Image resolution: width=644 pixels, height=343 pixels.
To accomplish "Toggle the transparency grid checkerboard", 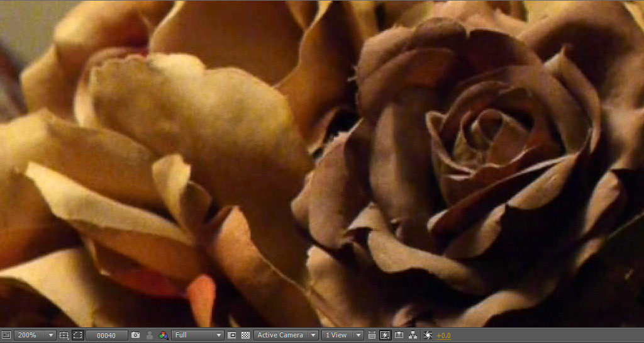I will click(245, 335).
